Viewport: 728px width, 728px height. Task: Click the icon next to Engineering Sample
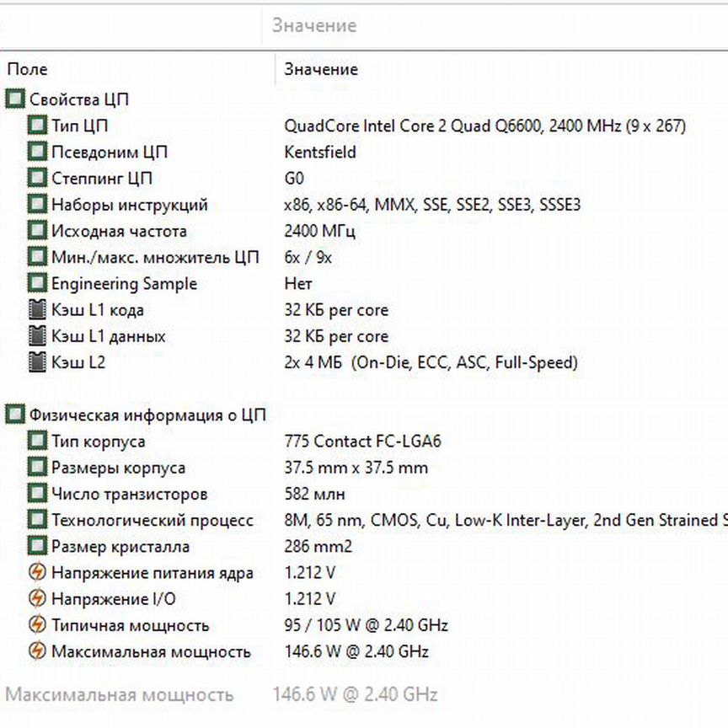point(37,284)
